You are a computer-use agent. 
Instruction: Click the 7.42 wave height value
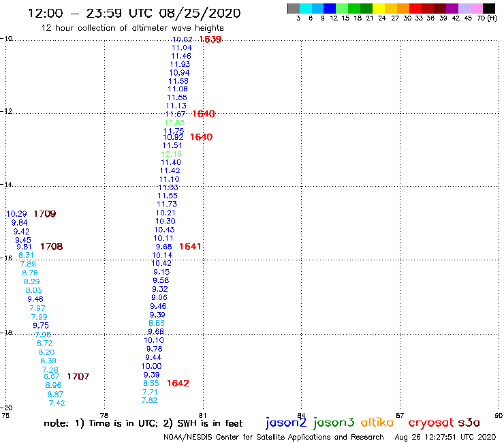57,403
